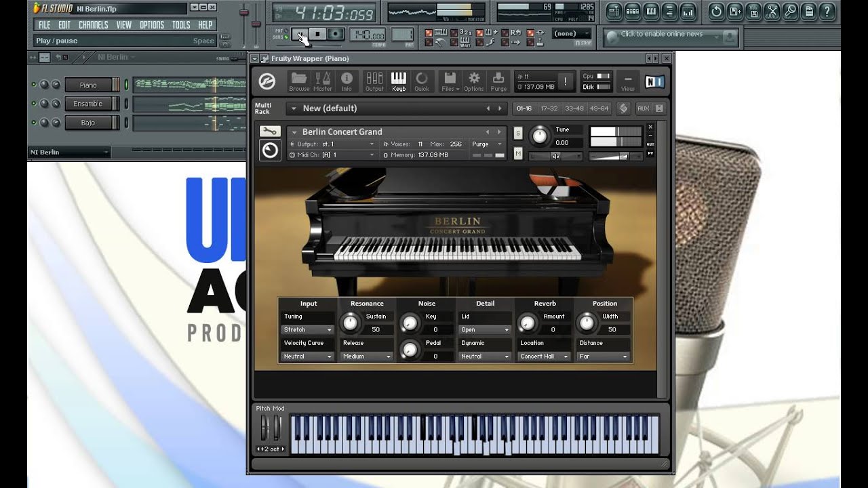Open instrument edit wrench
868x488 pixels.
[x=269, y=131]
